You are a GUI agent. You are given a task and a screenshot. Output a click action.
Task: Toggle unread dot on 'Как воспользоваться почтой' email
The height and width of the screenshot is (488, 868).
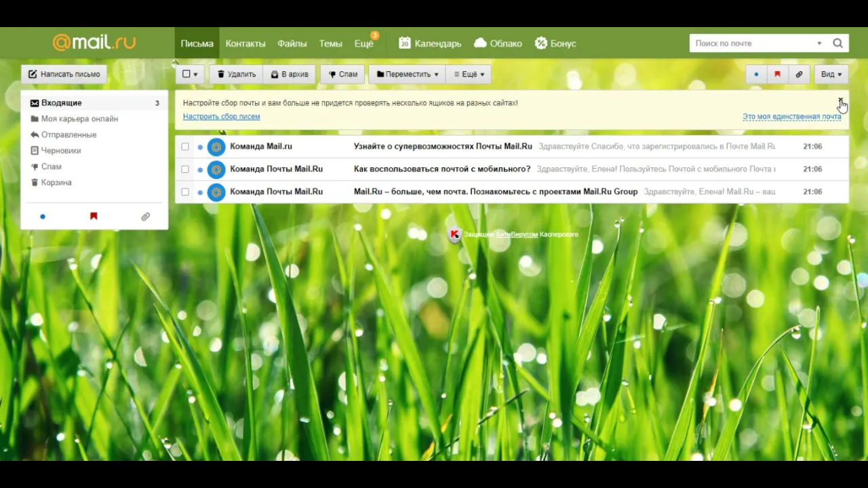pos(200,169)
